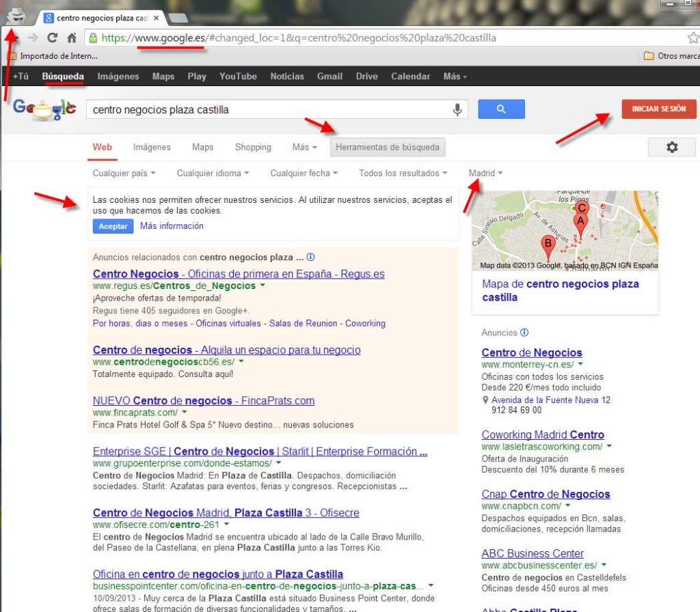Click the Google doodle logo

pos(44,109)
